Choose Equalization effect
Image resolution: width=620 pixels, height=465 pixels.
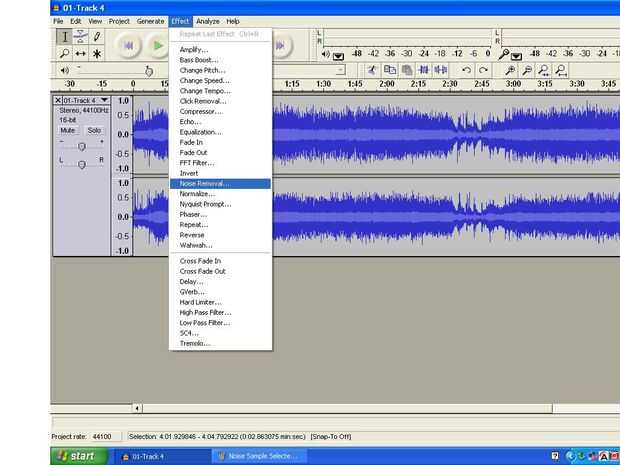tap(220, 132)
